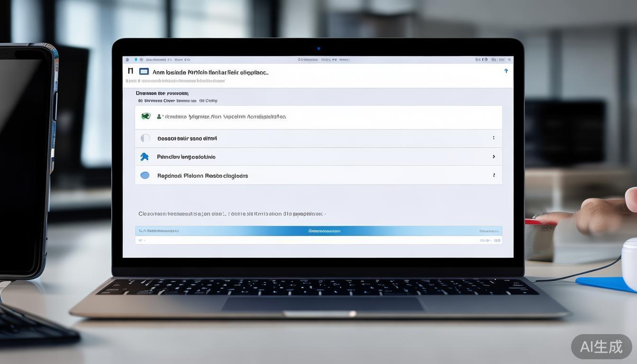Toggle the grey circle beside Dessot row

point(146,138)
